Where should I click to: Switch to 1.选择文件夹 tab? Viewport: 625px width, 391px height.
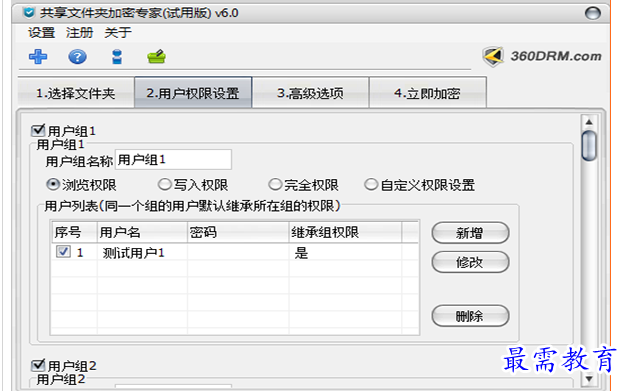76,93
